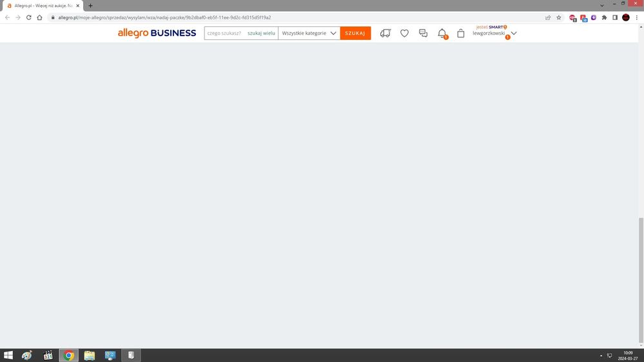
Task: Show hidden system tray icons
Action: click(601, 356)
